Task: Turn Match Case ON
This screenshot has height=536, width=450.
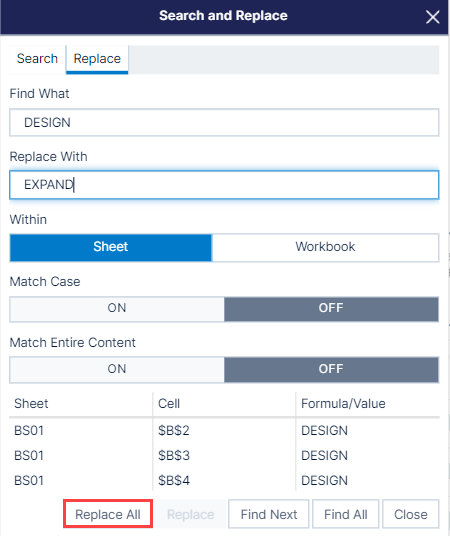Action: click(x=117, y=309)
